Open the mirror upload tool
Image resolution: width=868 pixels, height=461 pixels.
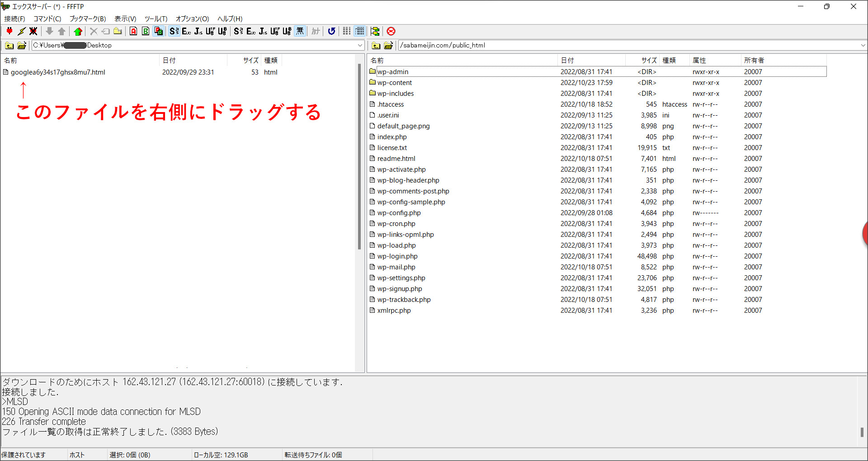pyautogui.click(x=375, y=31)
